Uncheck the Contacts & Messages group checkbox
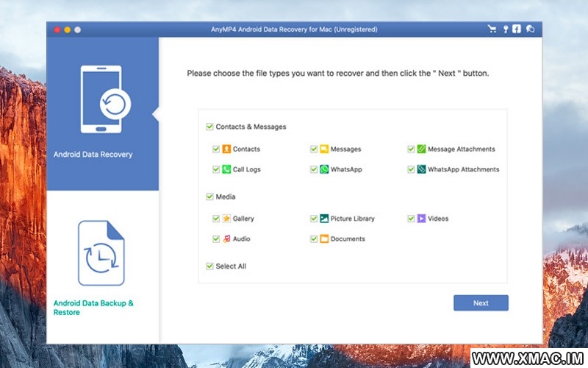588x368 pixels. point(209,127)
